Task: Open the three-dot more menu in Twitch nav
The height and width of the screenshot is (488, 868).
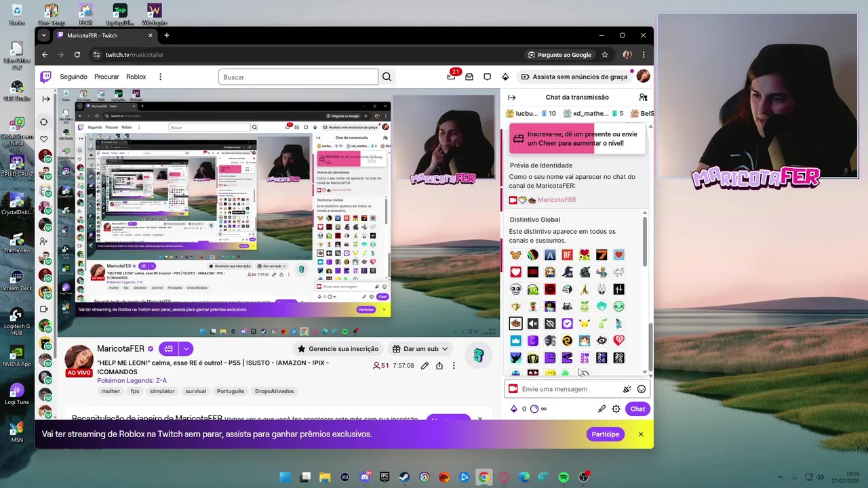Action: click(160, 77)
